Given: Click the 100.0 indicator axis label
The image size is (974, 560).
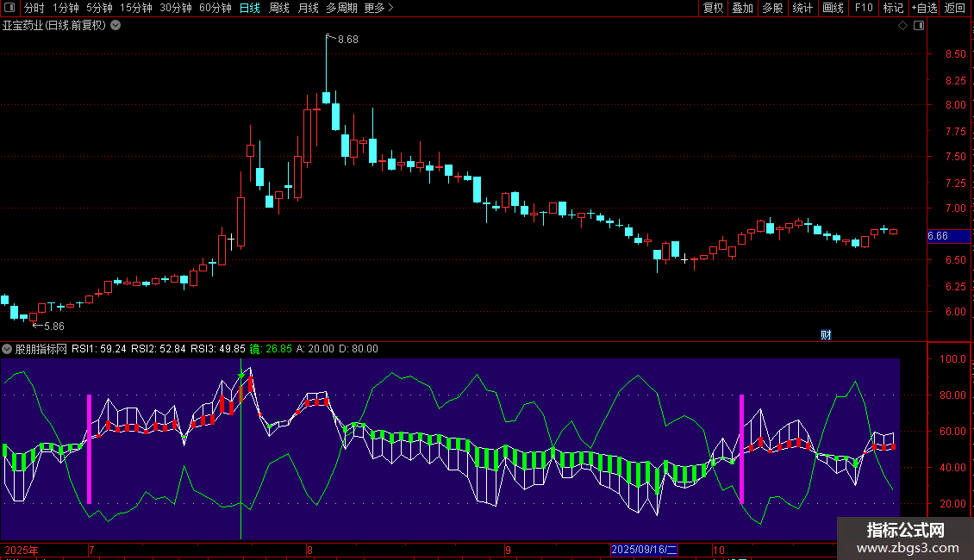Looking at the screenshot, I should point(952,359).
